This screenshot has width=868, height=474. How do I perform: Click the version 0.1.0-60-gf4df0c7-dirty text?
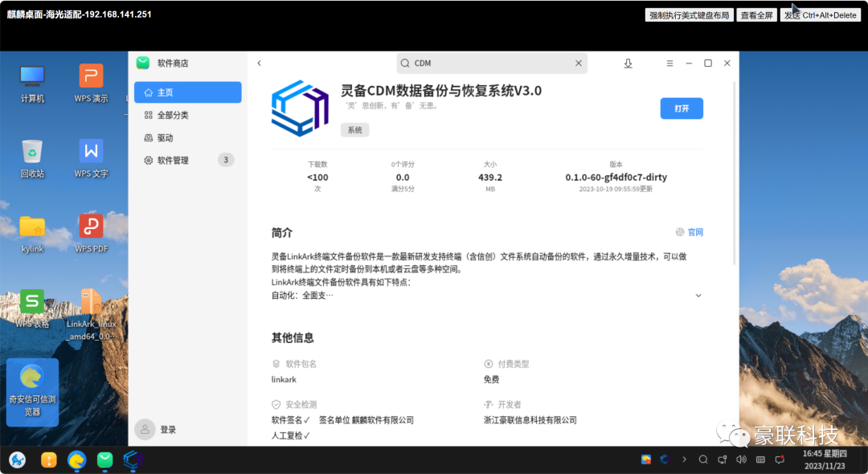(x=616, y=178)
